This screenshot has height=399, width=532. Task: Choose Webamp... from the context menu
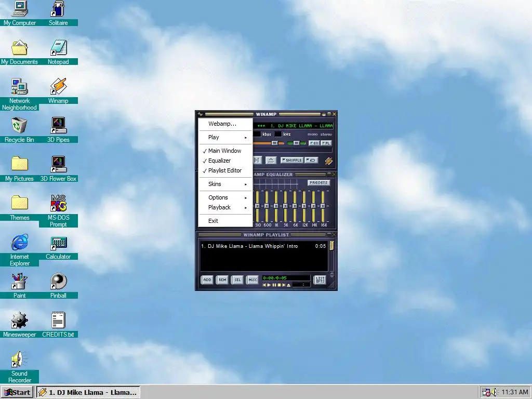(225, 124)
